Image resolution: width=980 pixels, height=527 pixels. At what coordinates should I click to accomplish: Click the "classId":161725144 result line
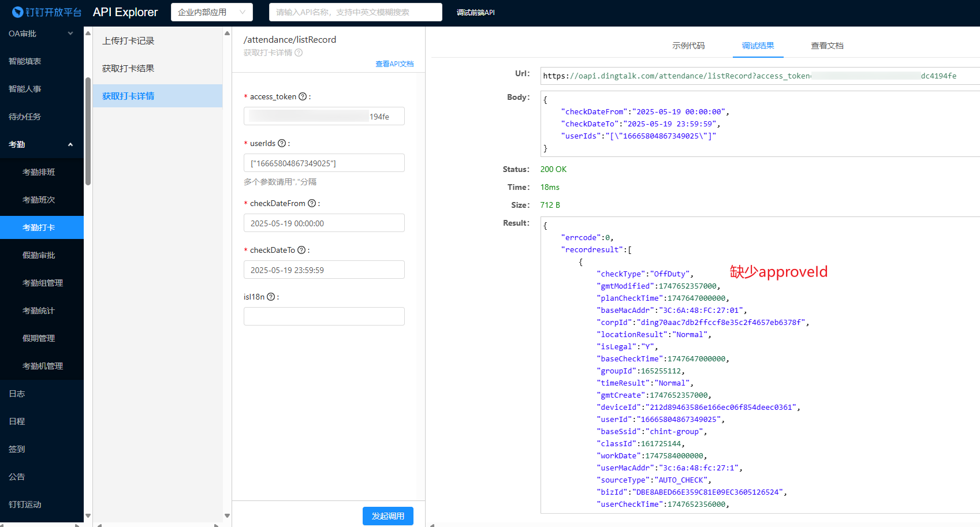[641, 443]
